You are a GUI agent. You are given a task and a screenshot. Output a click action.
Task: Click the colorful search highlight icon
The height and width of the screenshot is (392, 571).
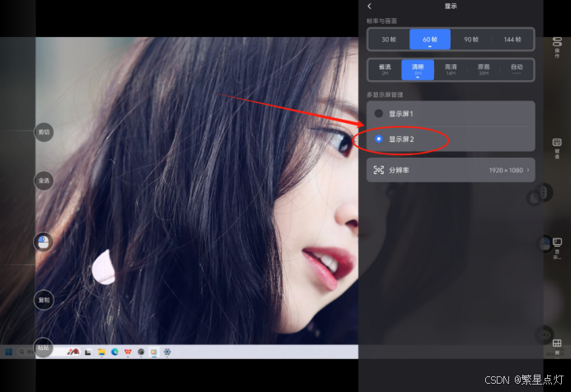pos(73,352)
